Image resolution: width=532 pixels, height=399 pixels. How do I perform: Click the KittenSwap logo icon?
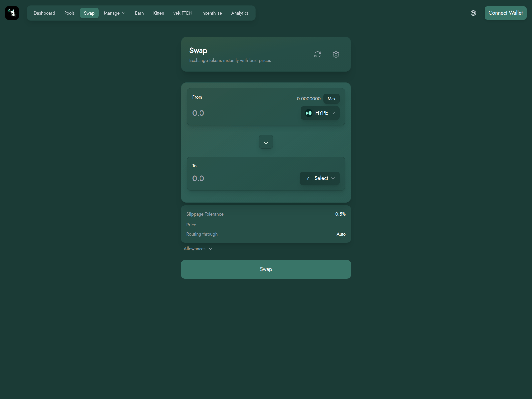[x=12, y=13]
